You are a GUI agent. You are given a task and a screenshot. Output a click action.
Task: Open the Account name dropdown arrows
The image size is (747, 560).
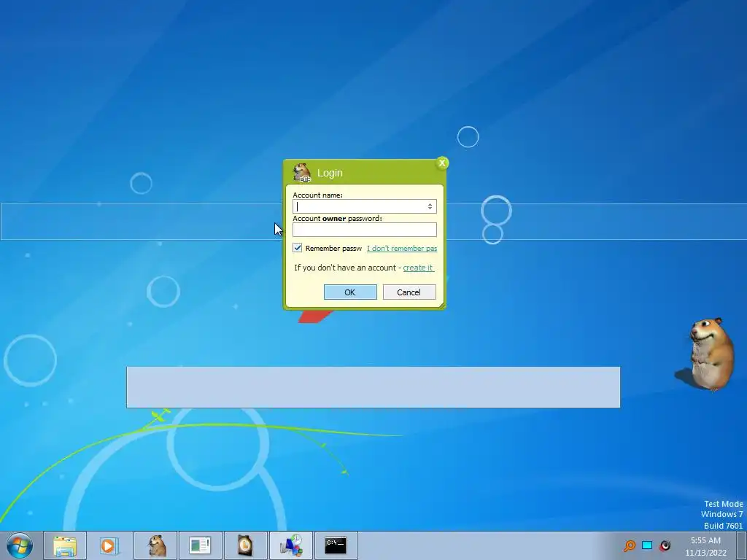click(430, 206)
